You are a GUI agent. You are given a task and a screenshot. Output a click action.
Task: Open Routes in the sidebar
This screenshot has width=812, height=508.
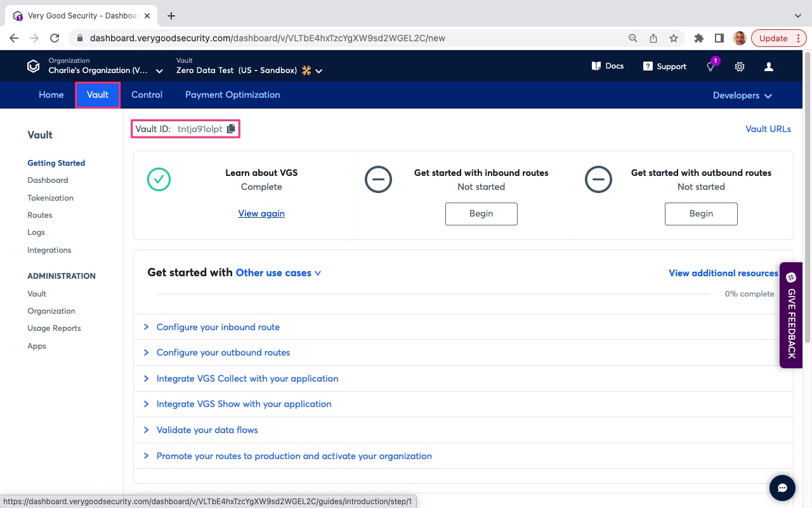pos(40,215)
